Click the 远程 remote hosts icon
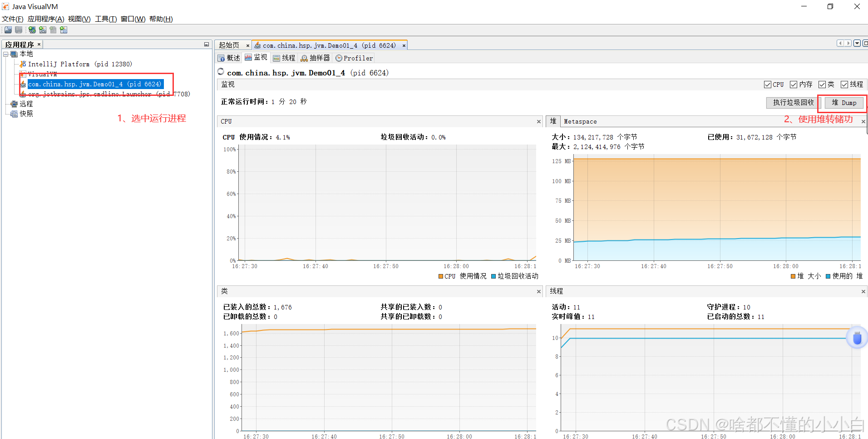Image resolution: width=868 pixels, height=439 pixels. click(14, 104)
